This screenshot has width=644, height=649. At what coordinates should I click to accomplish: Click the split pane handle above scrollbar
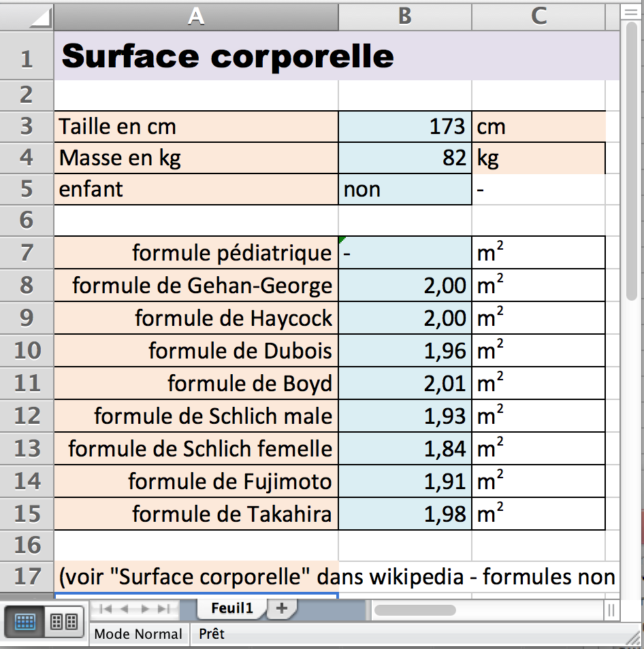(631, 12)
